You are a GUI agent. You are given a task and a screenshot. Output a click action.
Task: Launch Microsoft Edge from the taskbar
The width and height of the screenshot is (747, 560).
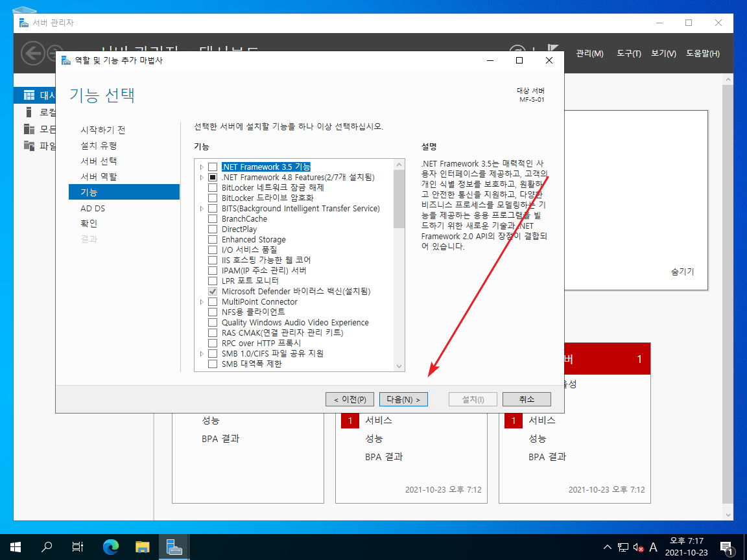tap(110, 546)
